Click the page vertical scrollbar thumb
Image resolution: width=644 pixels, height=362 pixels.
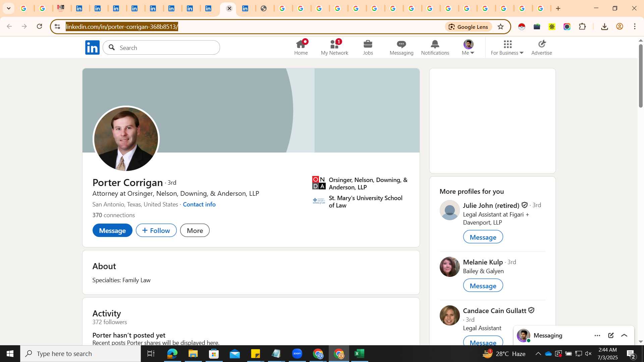point(641,76)
